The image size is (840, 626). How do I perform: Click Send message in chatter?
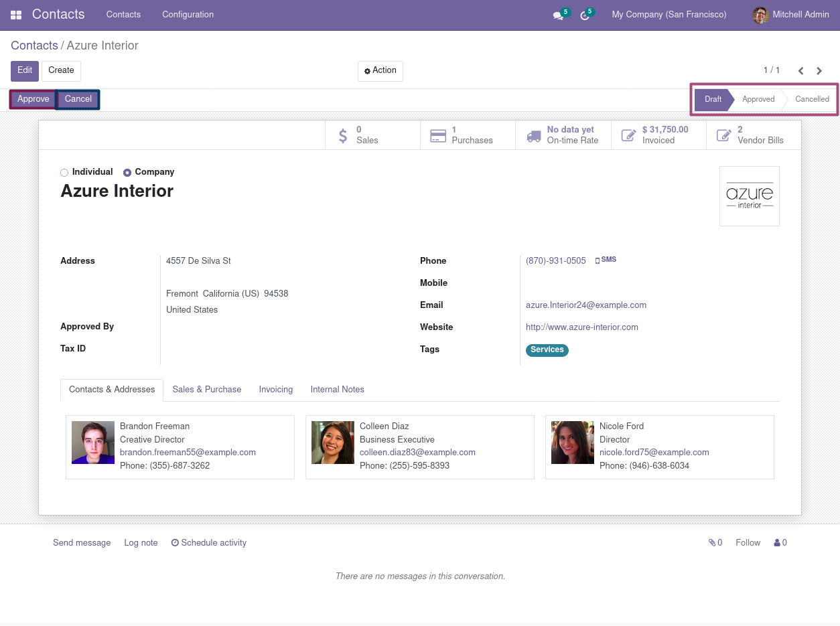82,543
